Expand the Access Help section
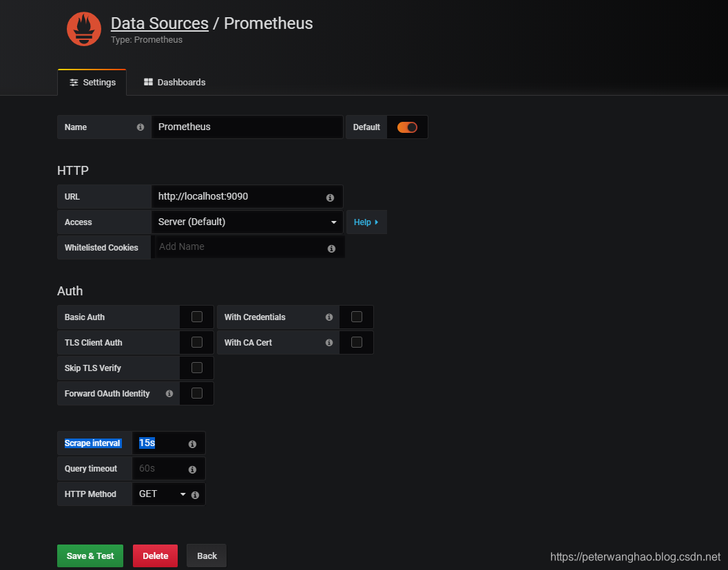Screen dimensions: 728x570 366,222
